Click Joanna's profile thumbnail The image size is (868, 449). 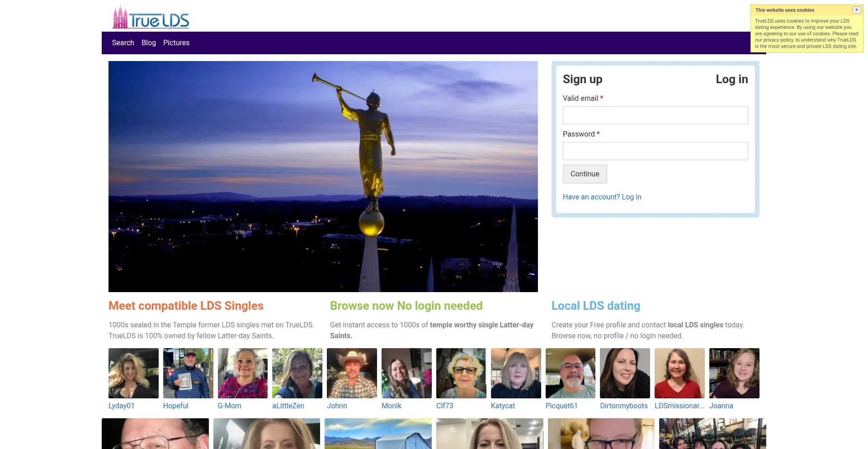click(x=734, y=373)
